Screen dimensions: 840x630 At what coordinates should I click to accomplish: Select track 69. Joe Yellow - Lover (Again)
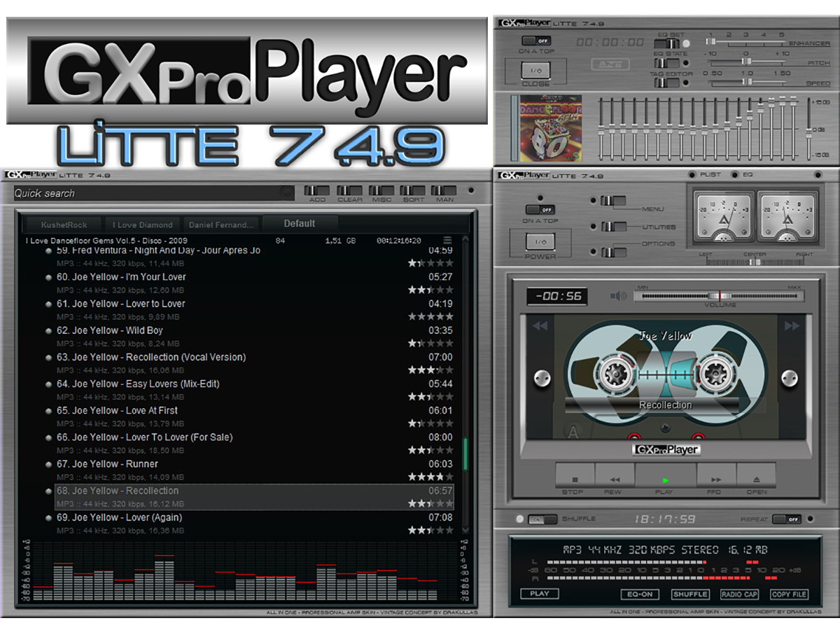[x=255, y=524]
